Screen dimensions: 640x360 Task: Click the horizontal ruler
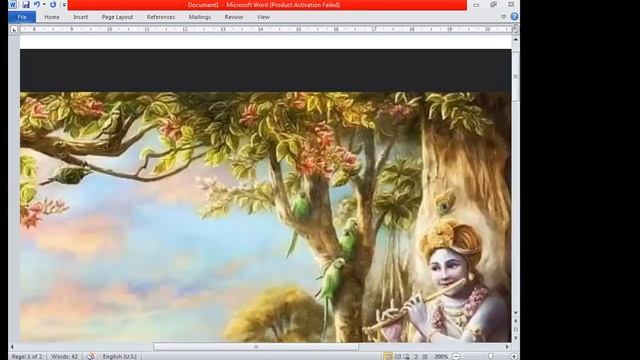click(265, 29)
